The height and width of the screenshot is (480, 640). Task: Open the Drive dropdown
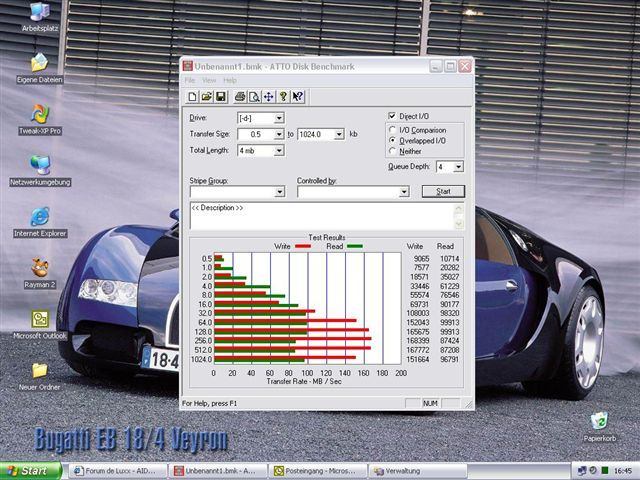(x=279, y=118)
